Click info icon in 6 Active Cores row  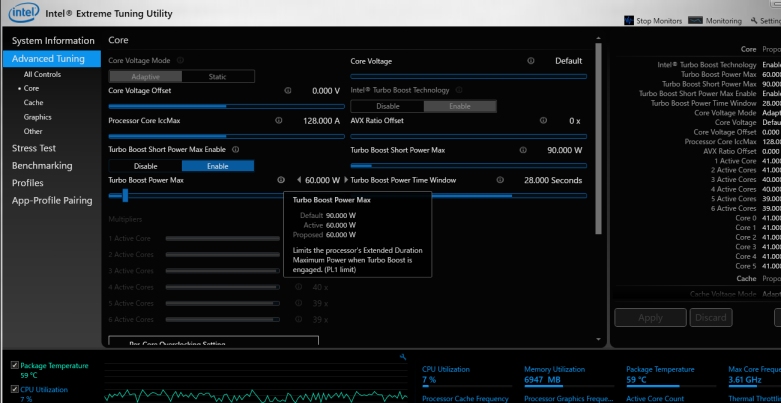(x=298, y=319)
